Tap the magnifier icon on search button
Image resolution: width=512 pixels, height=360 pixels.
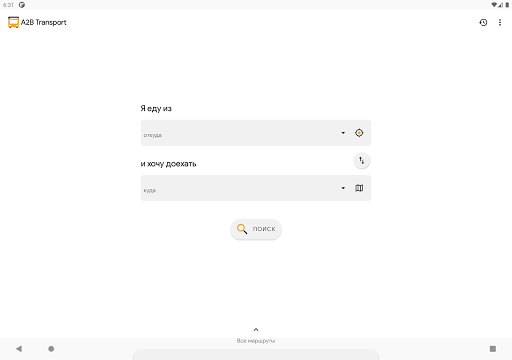point(242,229)
